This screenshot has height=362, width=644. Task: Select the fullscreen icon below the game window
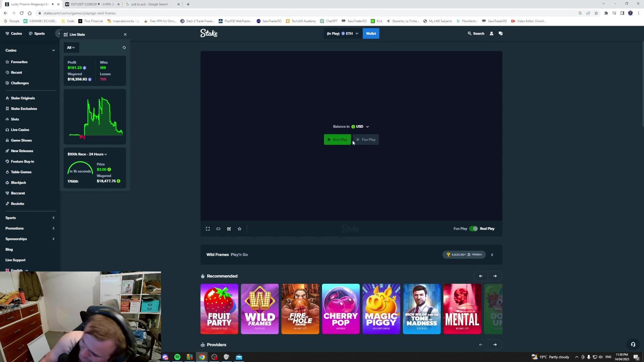tap(208, 229)
